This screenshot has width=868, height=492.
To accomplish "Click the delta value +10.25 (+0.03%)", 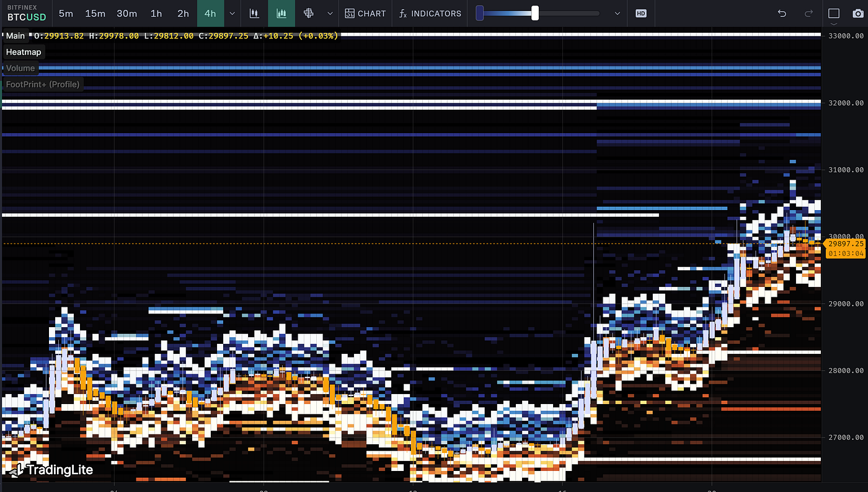I will click(x=300, y=36).
